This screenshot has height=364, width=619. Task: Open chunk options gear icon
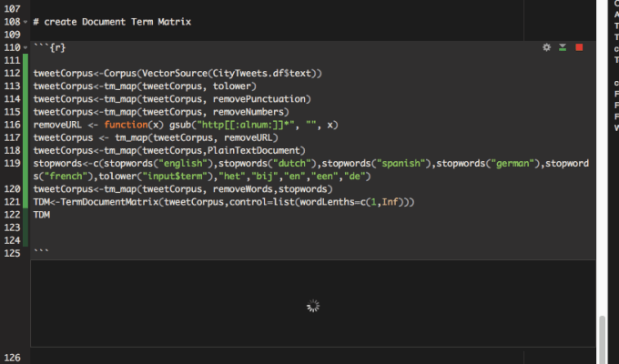(x=546, y=47)
